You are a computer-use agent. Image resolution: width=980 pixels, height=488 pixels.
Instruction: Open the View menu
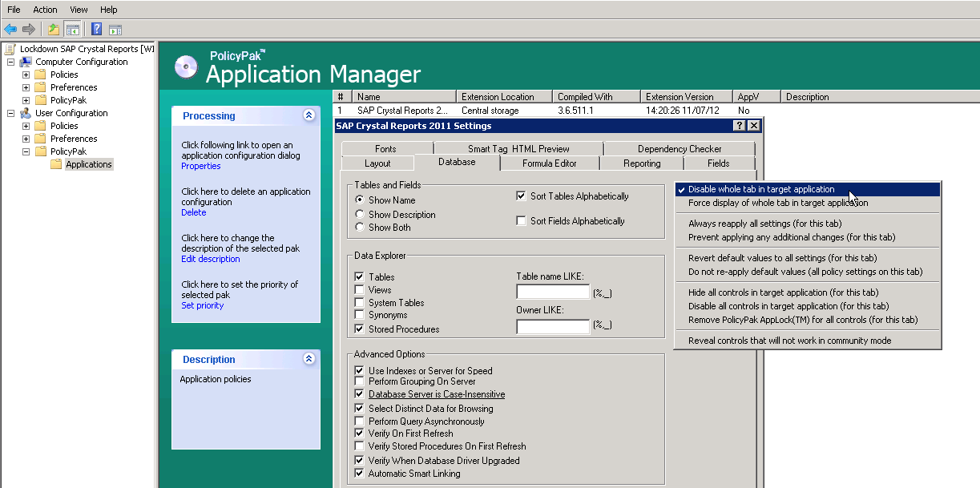[x=79, y=10]
